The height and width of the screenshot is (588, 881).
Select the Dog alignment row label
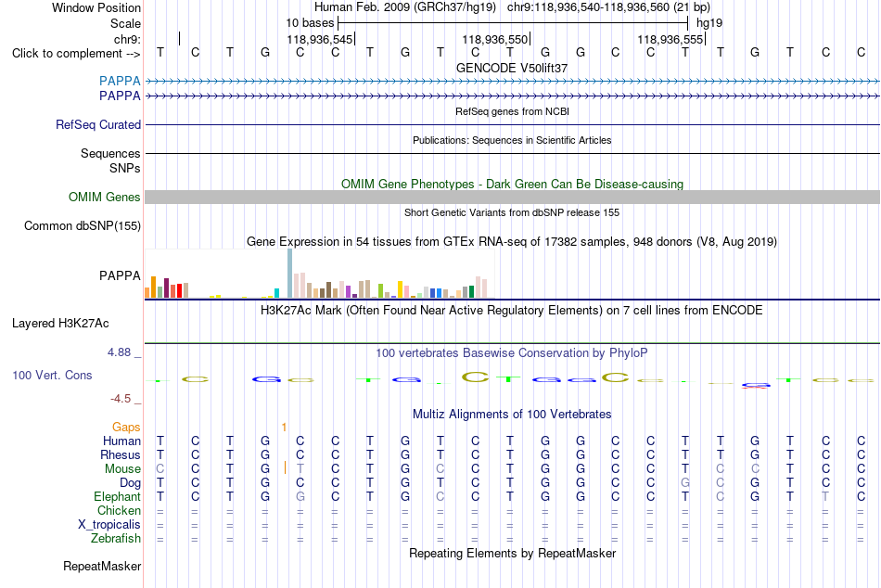[x=131, y=483]
